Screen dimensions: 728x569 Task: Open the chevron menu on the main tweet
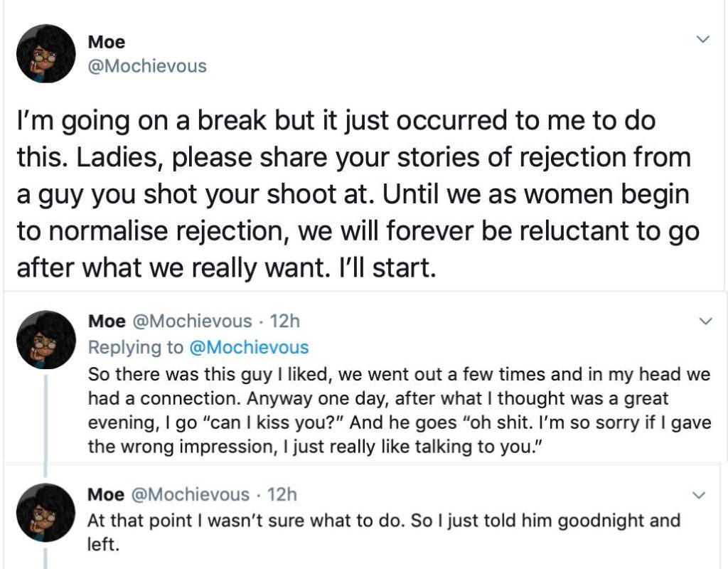pos(703,39)
